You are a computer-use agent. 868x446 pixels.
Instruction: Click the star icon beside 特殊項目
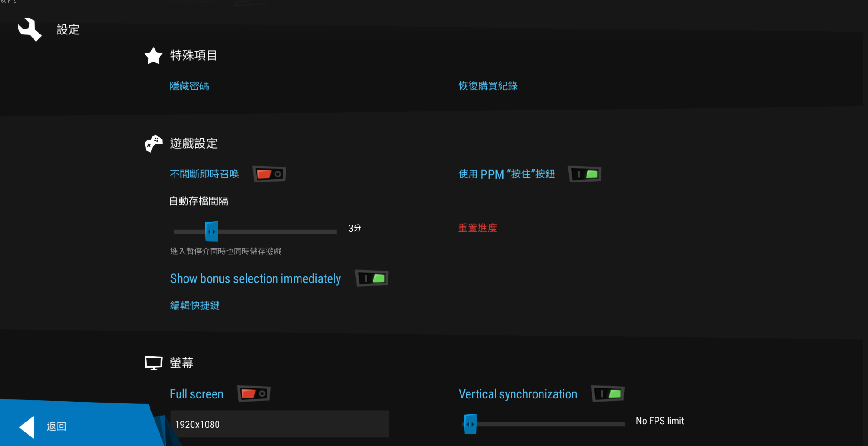click(153, 56)
